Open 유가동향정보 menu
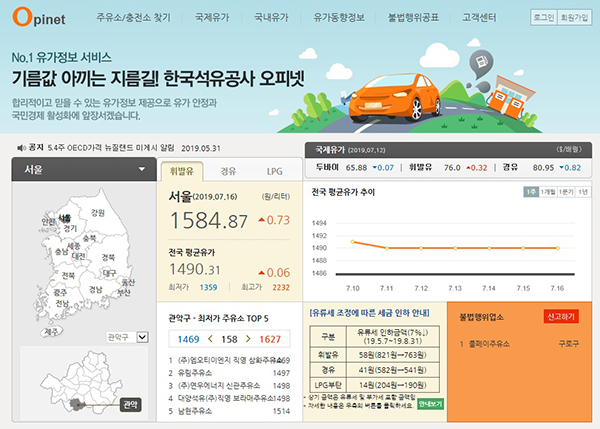The height and width of the screenshot is (429, 600). click(339, 18)
